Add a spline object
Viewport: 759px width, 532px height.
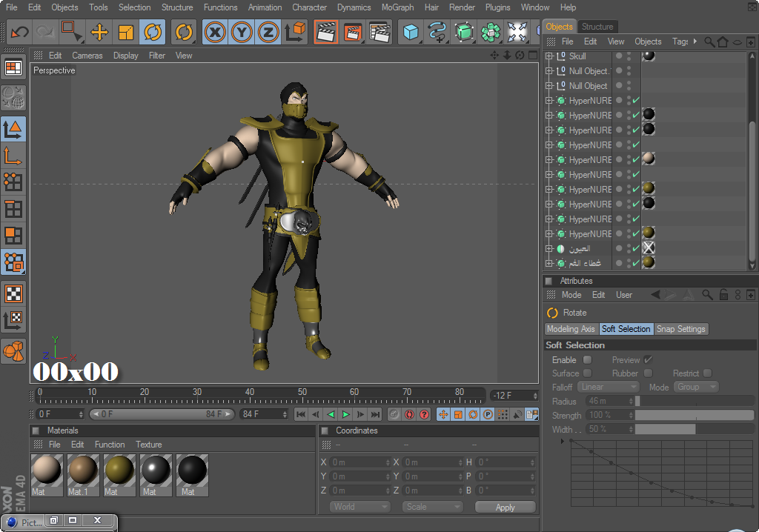click(437, 32)
